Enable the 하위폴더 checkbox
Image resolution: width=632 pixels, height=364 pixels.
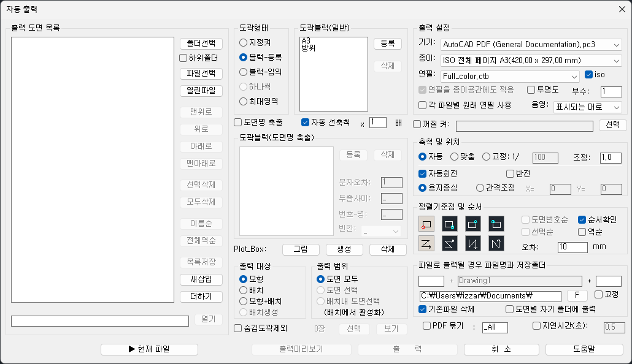click(x=199, y=58)
